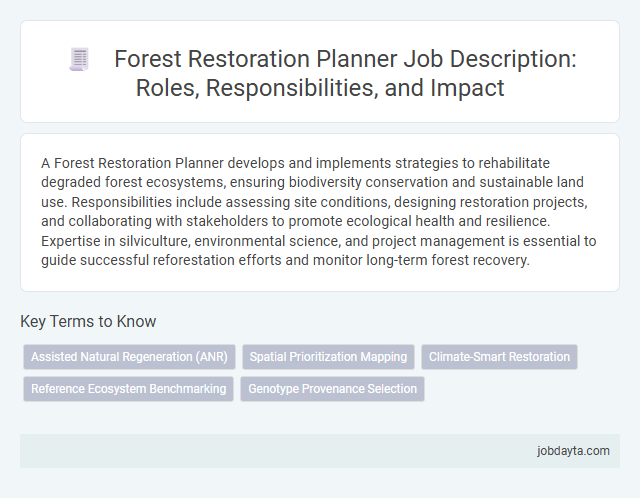Open the Assisted Natural Regeneration (ANR) tag
Image resolution: width=640 pixels, height=498 pixels.
129,357
